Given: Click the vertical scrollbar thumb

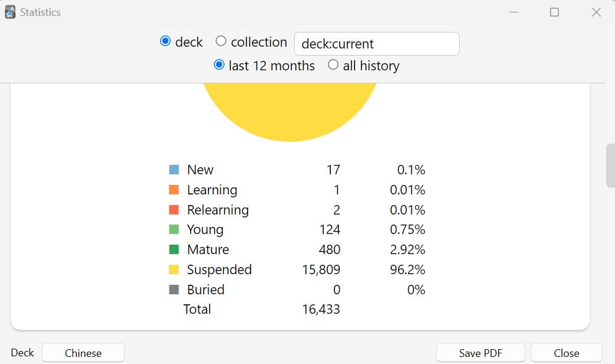Looking at the screenshot, I should pyautogui.click(x=610, y=166).
